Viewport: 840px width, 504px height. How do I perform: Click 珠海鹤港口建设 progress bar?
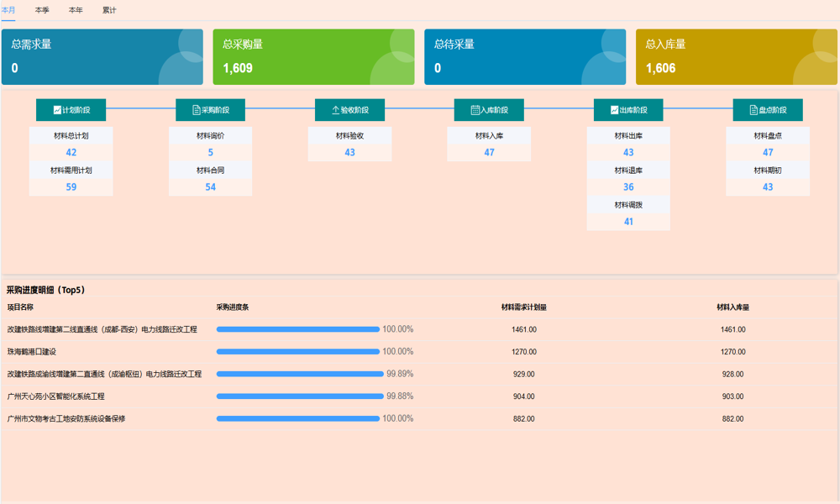(x=297, y=351)
